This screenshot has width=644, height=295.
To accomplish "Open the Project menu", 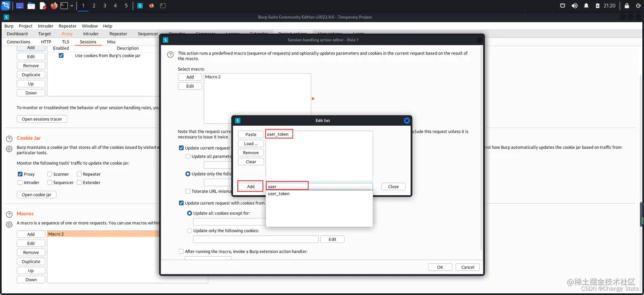I will point(26,26).
